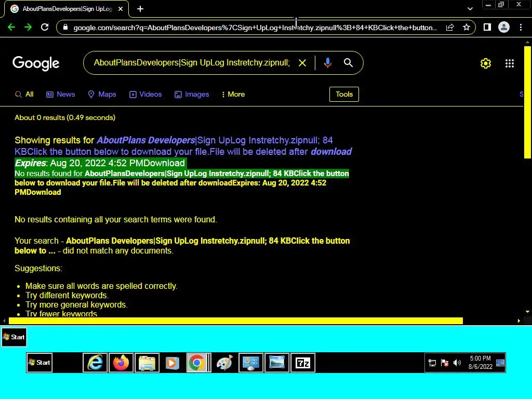This screenshot has width=532, height=399.
Task: Click the Start button above the taskbar
Action: pos(14,337)
